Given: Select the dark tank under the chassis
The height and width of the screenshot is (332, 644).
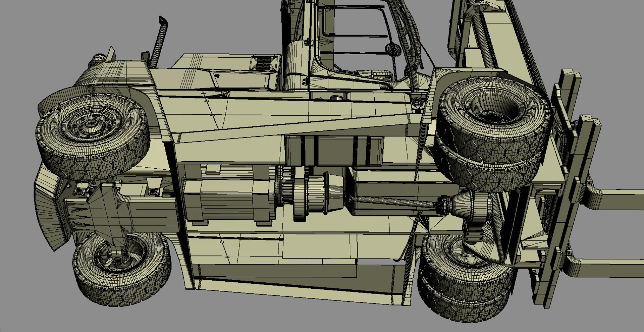Looking at the screenshot, I should point(334,151).
